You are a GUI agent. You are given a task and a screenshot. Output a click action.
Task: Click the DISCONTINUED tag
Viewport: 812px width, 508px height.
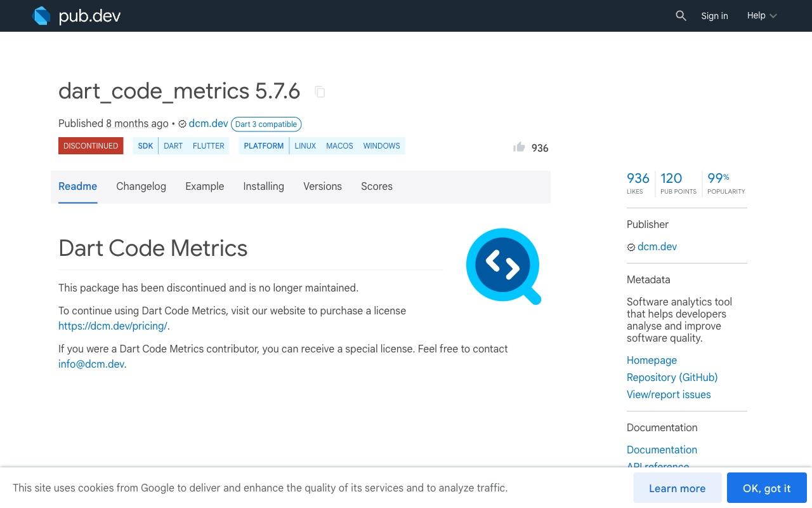click(91, 145)
